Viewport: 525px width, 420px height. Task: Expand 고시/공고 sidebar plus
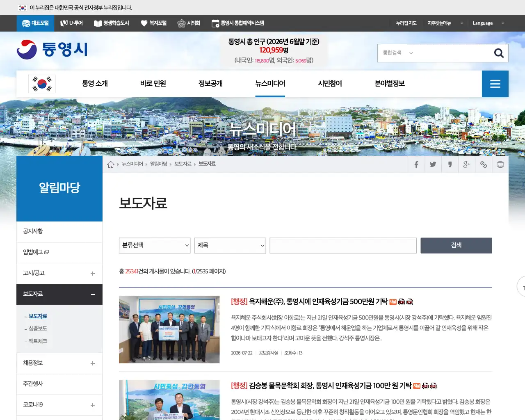pos(93,274)
